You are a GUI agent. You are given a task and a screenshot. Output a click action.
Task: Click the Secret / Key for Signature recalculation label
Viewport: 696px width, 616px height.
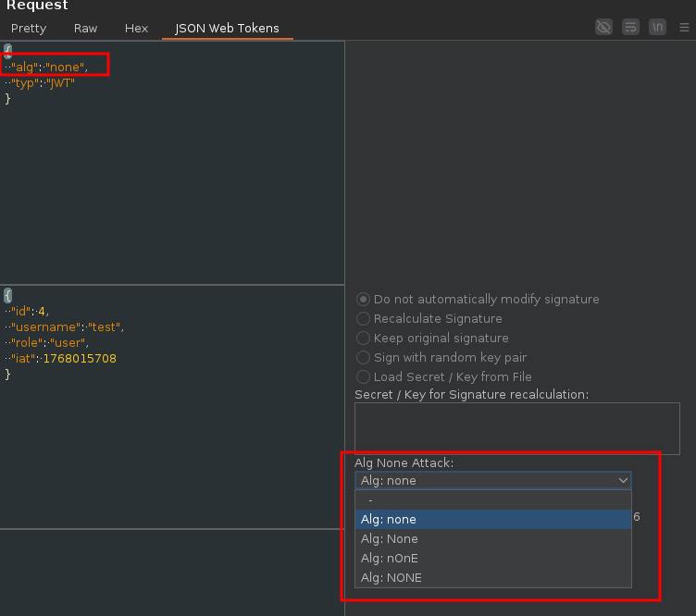(x=471, y=394)
